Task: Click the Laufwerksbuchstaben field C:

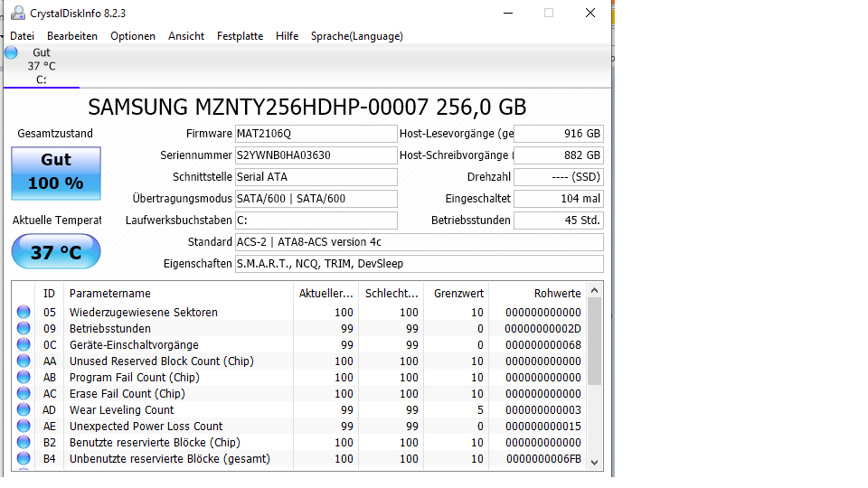Action: 316,221
